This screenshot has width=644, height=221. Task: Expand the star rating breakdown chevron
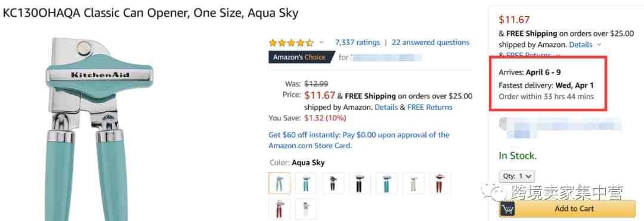tap(321, 42)
